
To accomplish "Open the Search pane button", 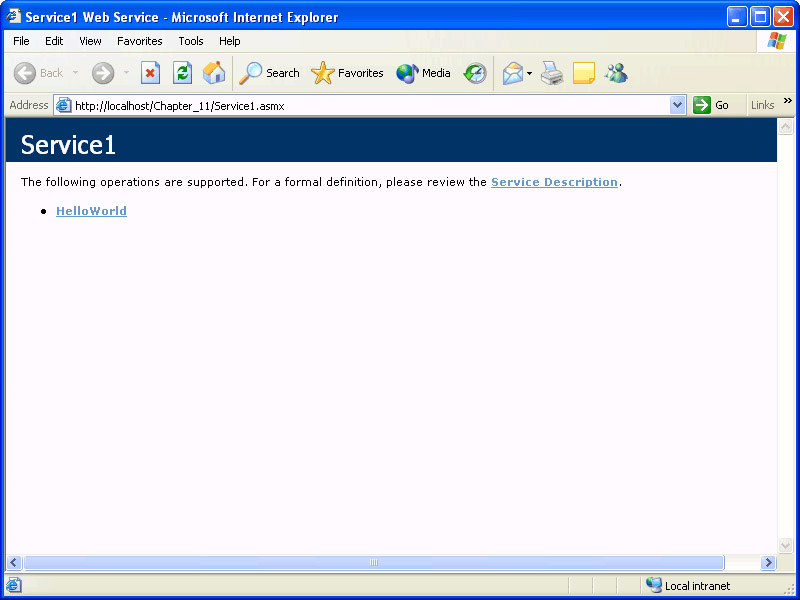I will pos(270,73).
